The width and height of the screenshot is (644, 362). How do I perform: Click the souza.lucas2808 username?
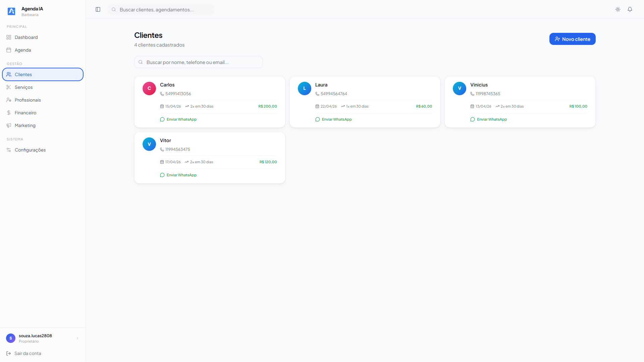point(35,336)
